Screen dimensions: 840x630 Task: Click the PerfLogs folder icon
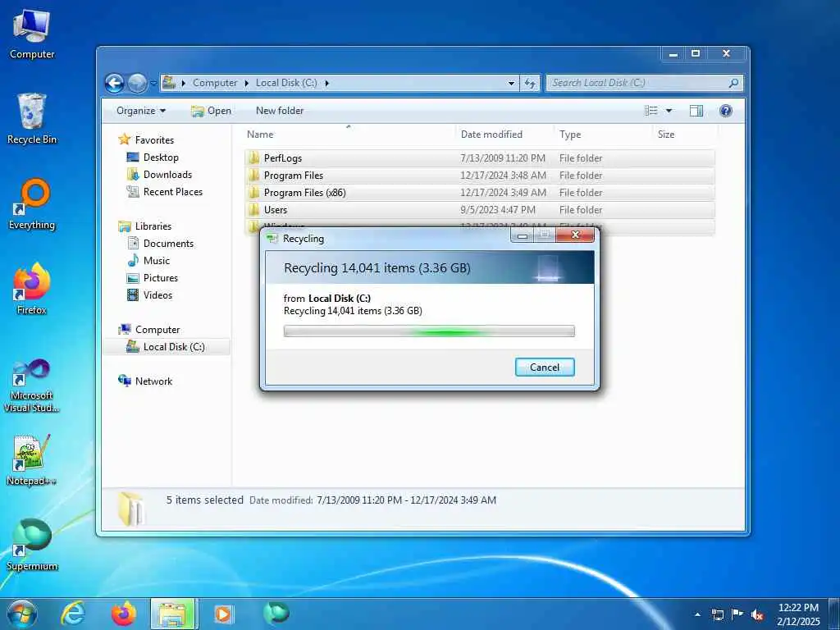pos(254,158)
